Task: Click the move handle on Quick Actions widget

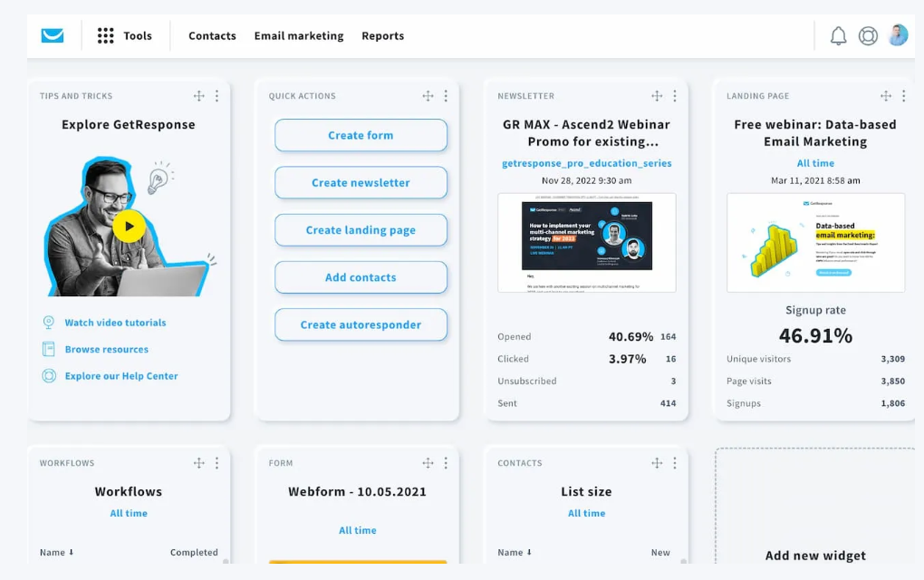Action: pyautogui.click(x=428, y=96)
